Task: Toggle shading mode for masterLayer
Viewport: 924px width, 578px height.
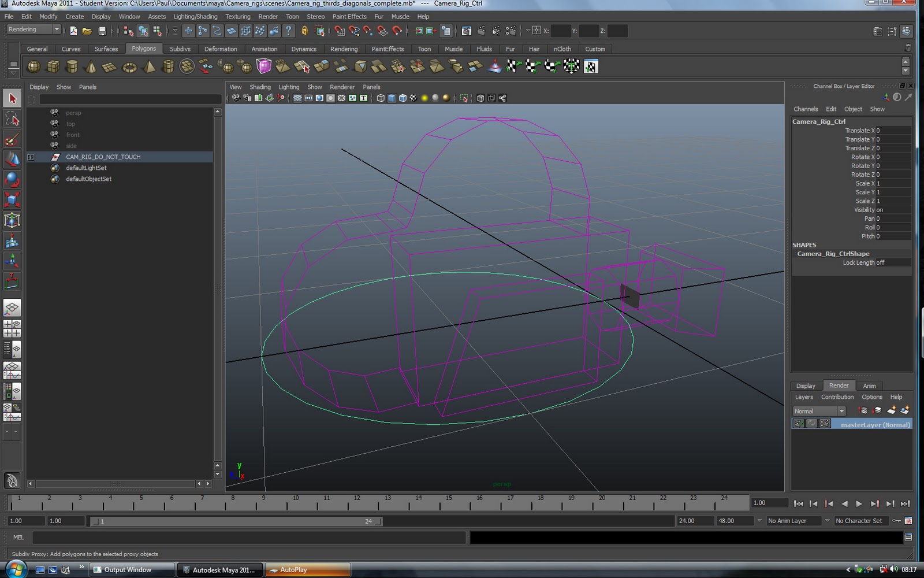Action: click(811, 423)
